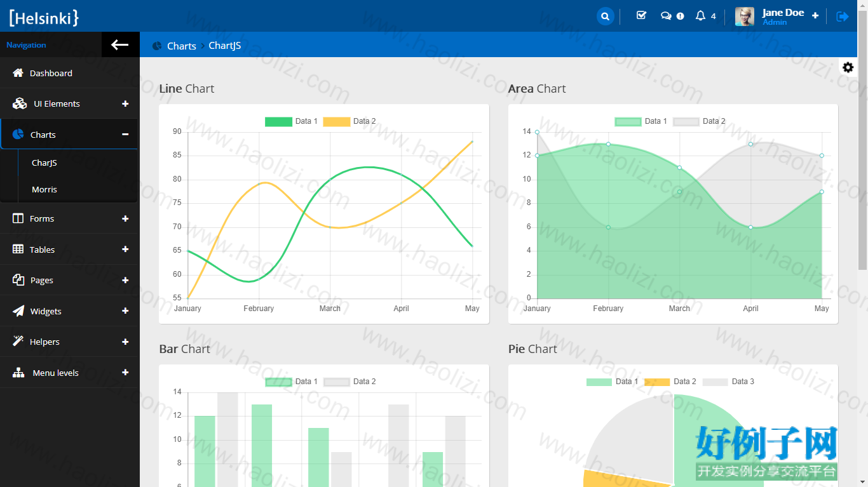The height and width of the screenshot is (487, 868).
Task: Click Data 2 yellow swatch in Line Chart
Action: [x=337, y=121]
